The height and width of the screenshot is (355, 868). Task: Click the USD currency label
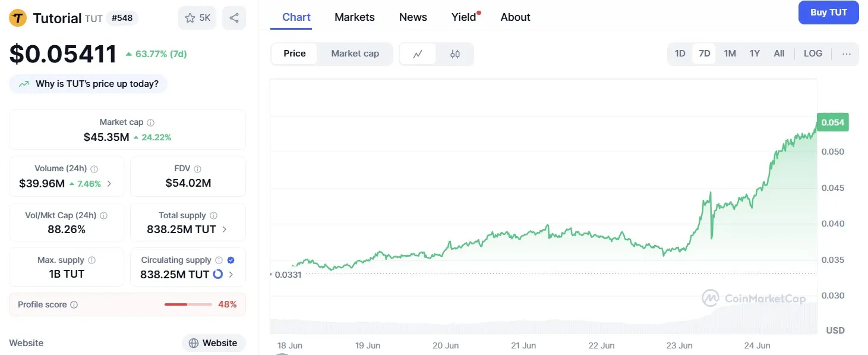click(835, 331)
